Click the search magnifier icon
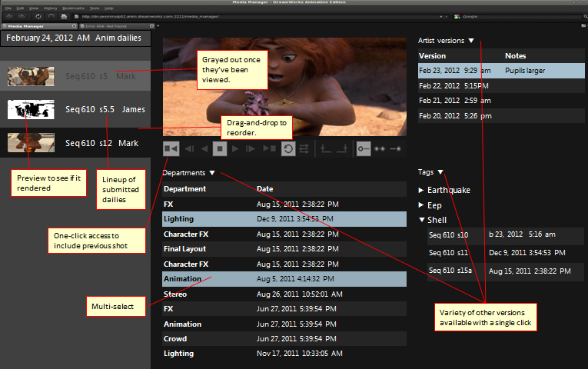This screenshot has height=369, width=588. coord(585,16)
